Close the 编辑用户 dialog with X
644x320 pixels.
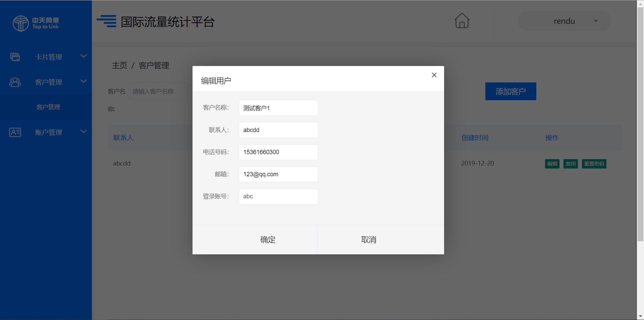(x=434, y=75)
